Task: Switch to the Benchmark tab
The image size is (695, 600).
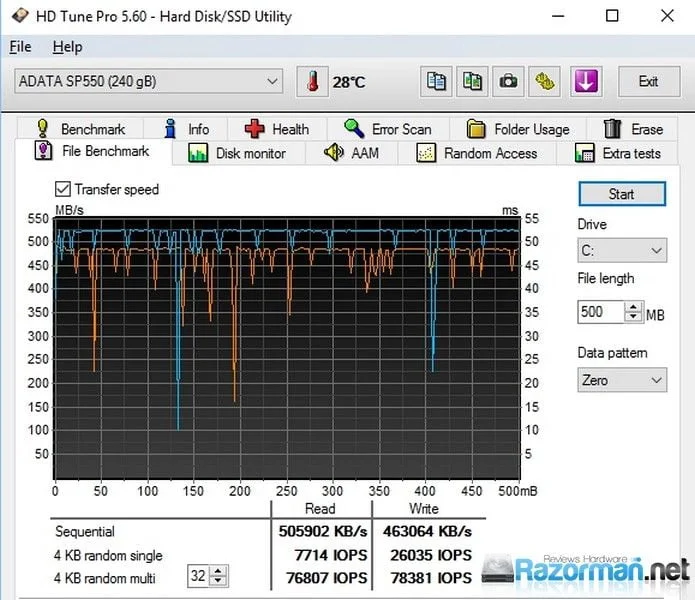Action: pos(80,129)
